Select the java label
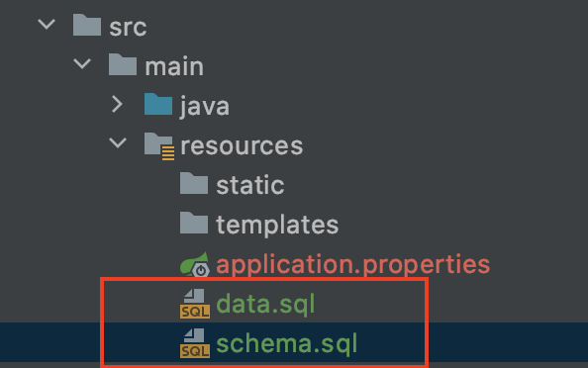 [205, 107]
